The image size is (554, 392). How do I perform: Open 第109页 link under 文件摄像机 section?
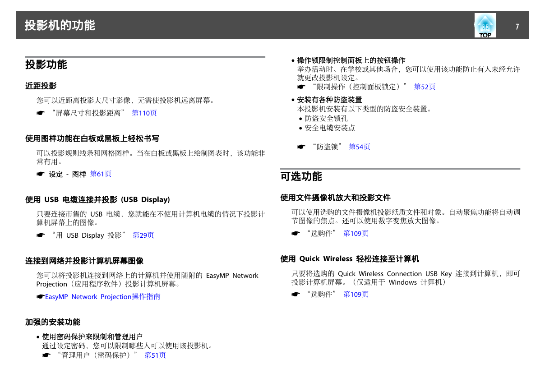click(356, 233)
